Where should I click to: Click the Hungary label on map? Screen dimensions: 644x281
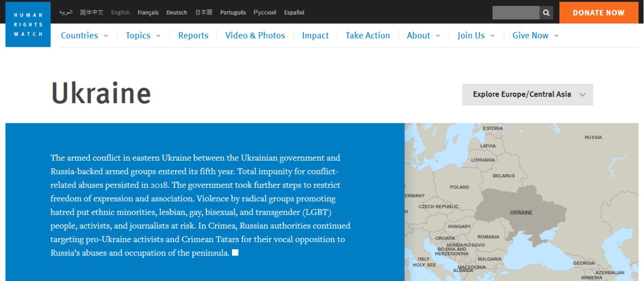pyautogui.click(x=459, y=227)
